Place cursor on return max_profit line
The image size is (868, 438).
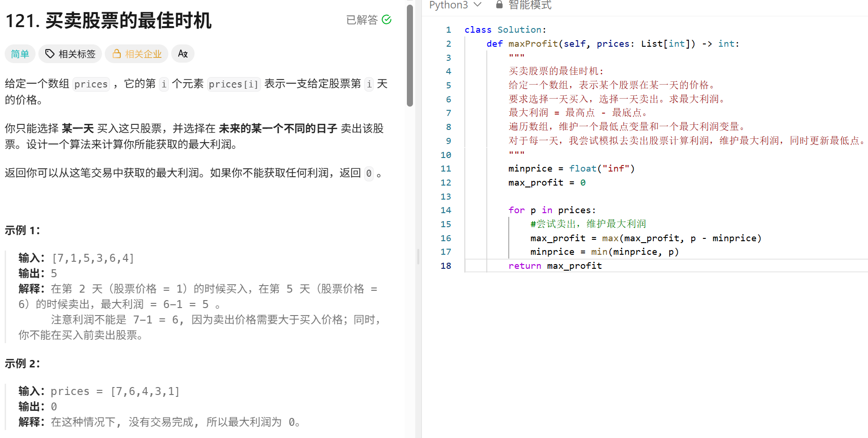[x=555, y=266]
